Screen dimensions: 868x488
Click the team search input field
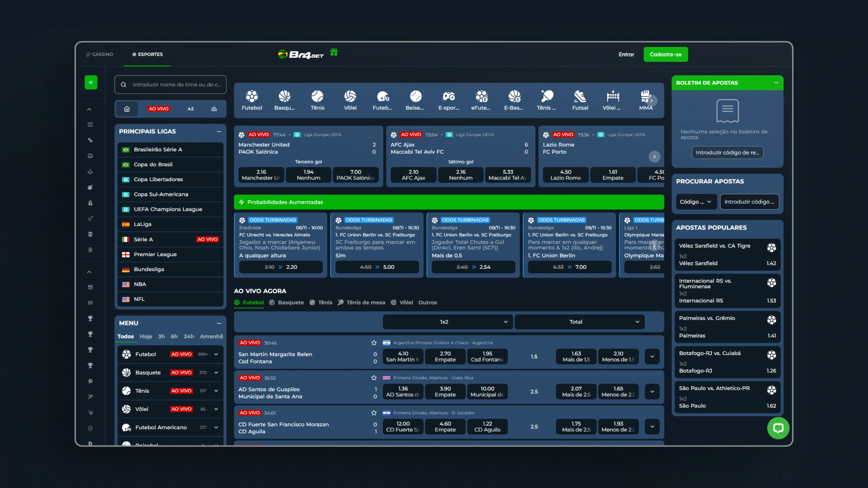click(170, 84)
